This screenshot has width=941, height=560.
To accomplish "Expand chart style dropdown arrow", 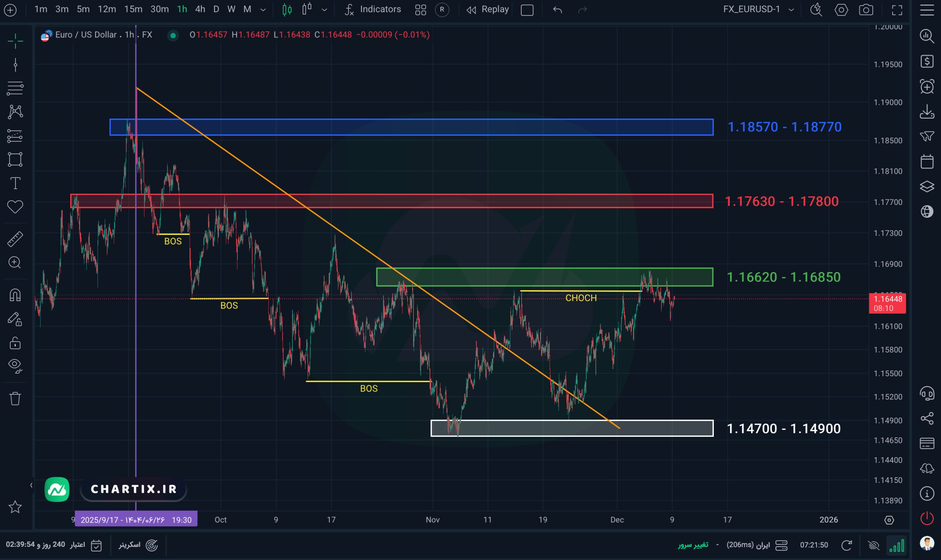I will point(324,10).
